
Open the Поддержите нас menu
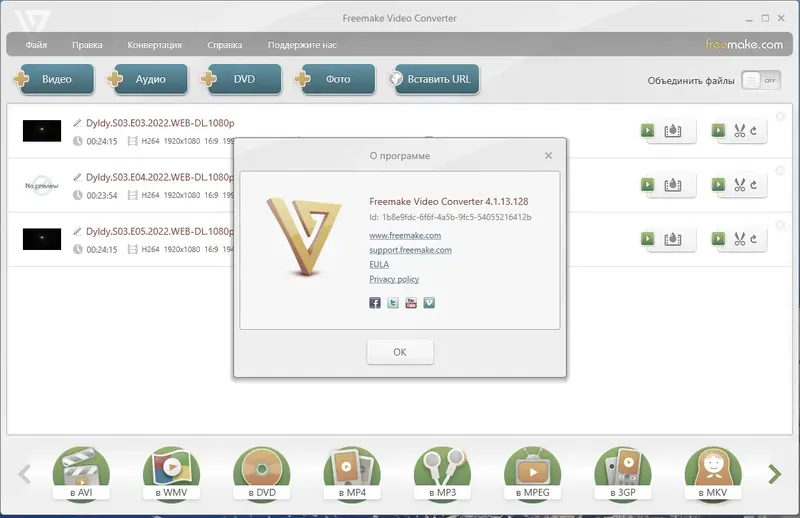point(302,45)
